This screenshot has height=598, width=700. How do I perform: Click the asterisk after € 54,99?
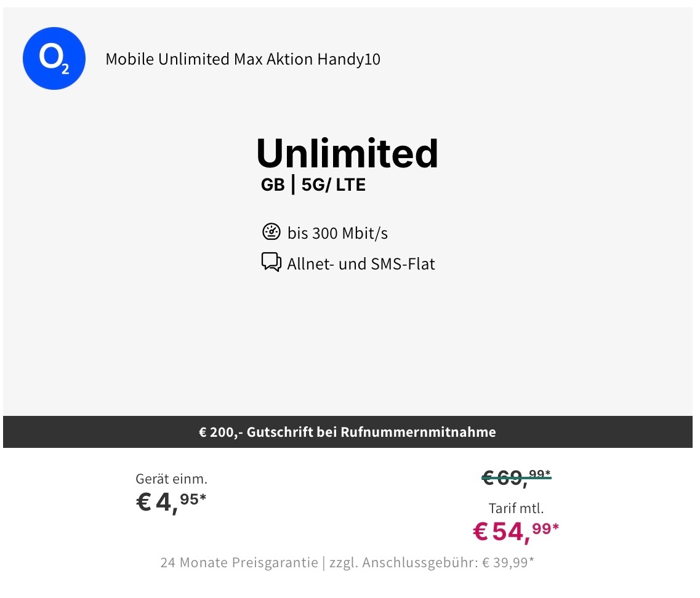coord(556,527)
